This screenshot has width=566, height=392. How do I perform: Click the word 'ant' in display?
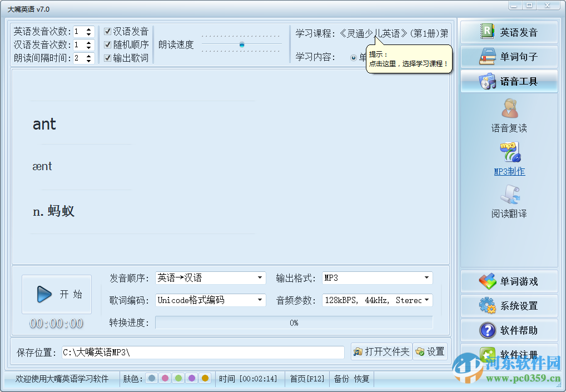[44, 124]
